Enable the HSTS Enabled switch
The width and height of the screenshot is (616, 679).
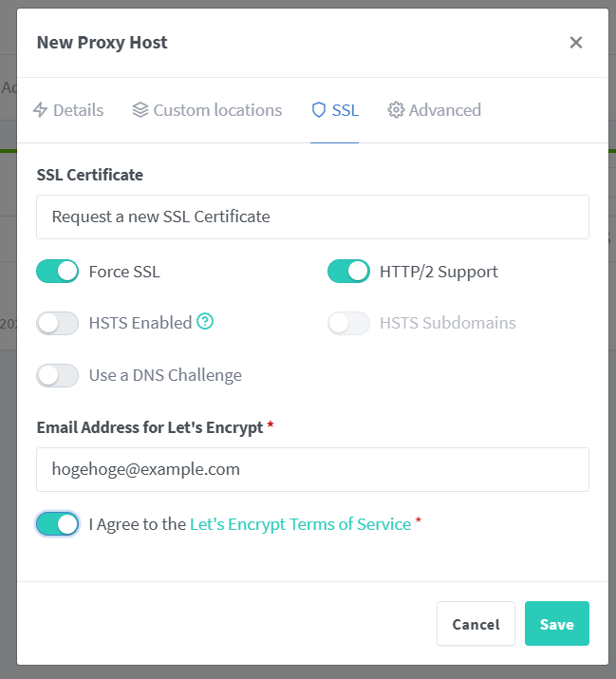coord(57,323)
